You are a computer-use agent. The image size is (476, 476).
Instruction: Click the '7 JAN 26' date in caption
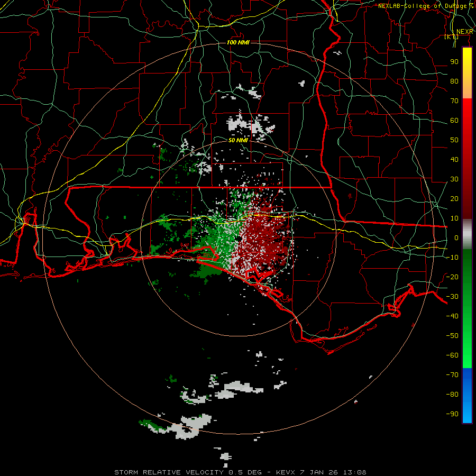[x=319, y=472]
